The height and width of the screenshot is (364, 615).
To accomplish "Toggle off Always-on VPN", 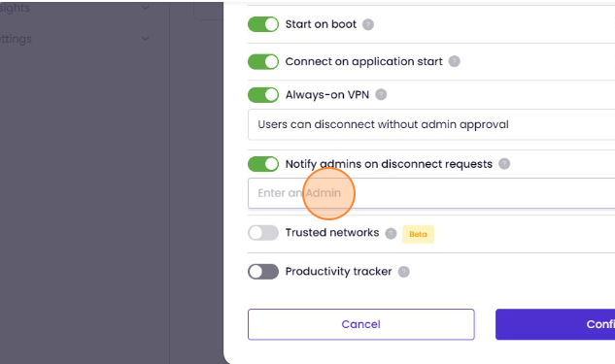I will point(263,95).
